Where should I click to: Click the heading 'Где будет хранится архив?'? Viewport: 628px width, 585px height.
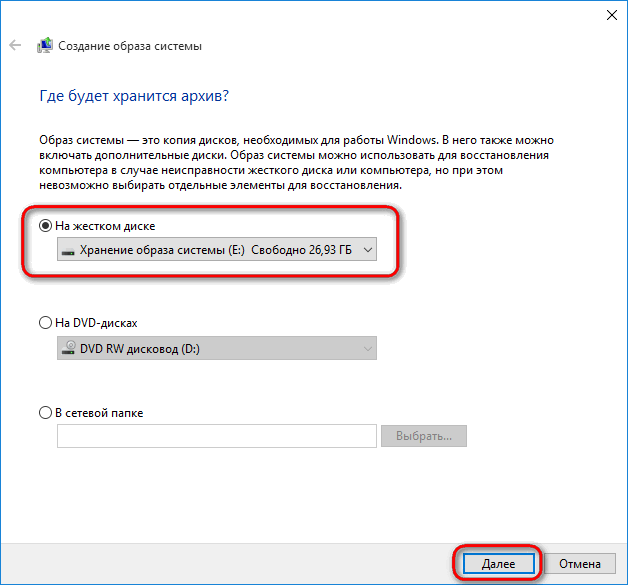point(134,96)
